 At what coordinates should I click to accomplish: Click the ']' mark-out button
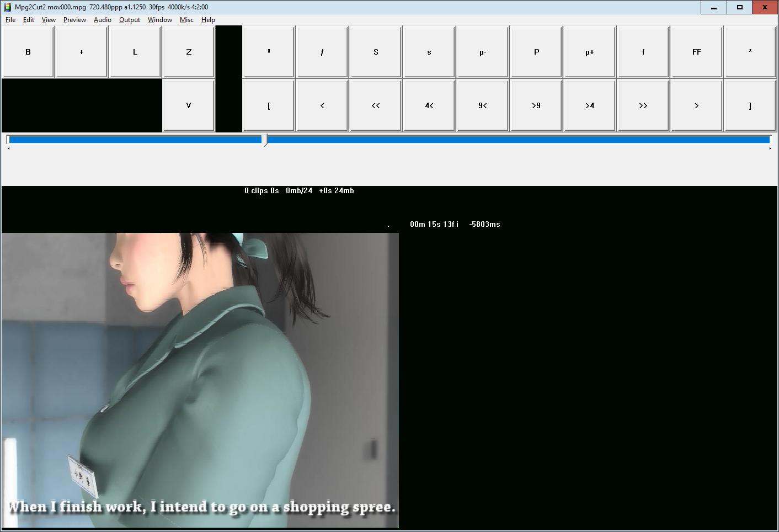(x=750, y=105)
